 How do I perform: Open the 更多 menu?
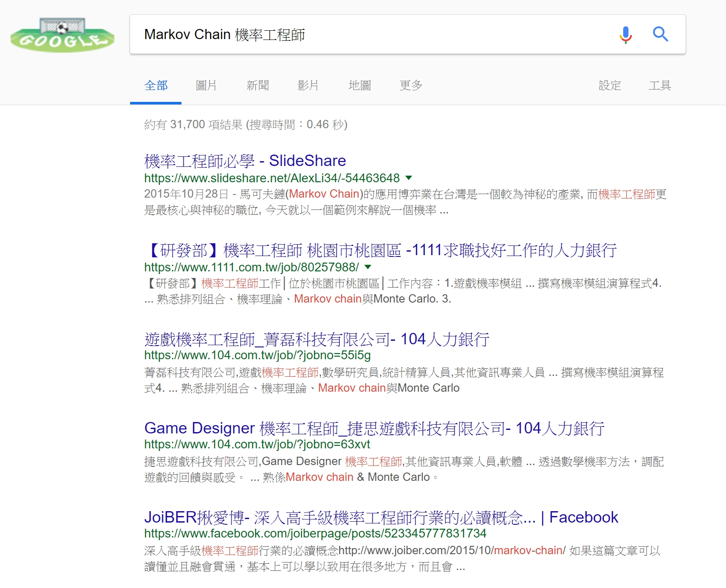411,85
